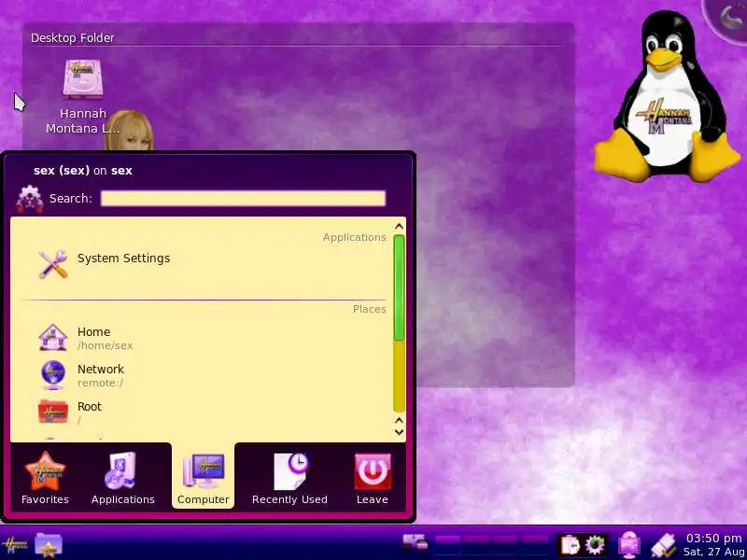
Task: Click the scrollbar down arrow at bottom
Action: pos(400,432)
